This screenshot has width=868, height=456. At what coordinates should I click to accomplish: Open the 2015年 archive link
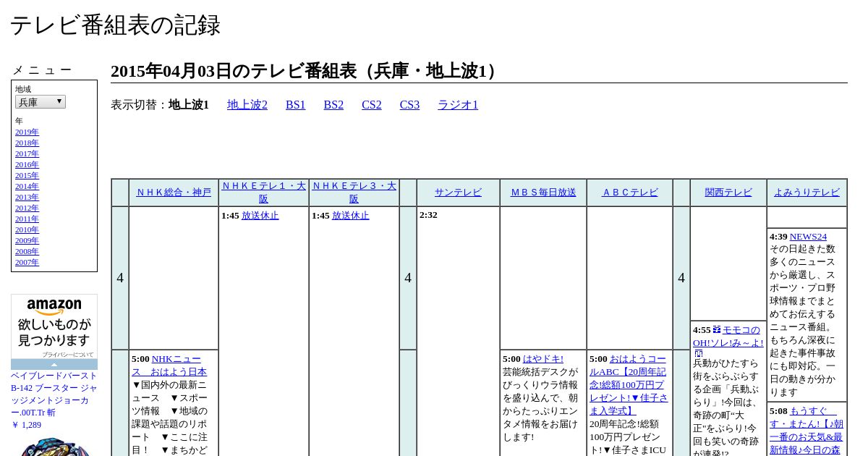pyautogui.click(x=27, y=175)
